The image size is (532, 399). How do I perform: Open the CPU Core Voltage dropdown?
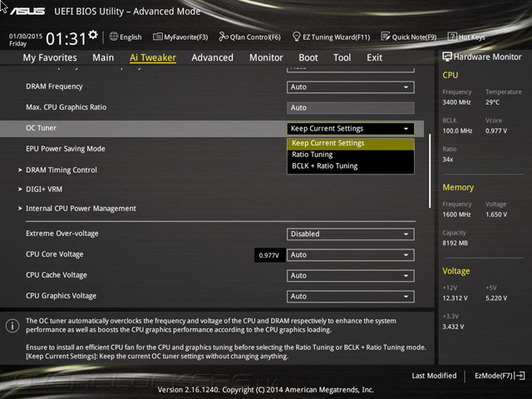click(x=351, y=255)
